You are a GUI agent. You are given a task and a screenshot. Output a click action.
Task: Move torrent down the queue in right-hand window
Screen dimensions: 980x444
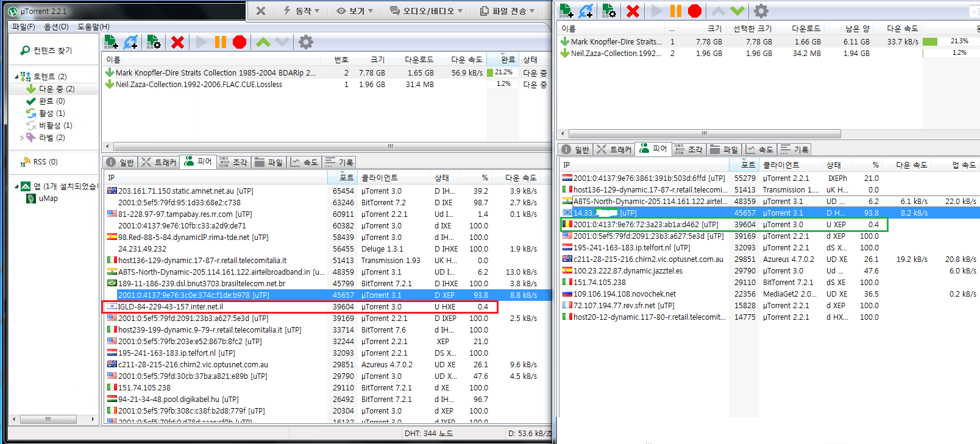737,10
